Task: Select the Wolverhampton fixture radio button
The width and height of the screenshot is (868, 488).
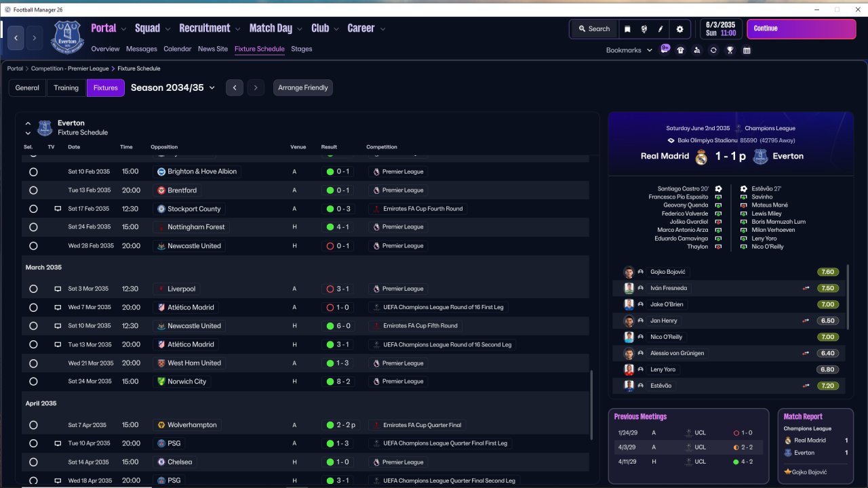Action: [x=33, y=425]
